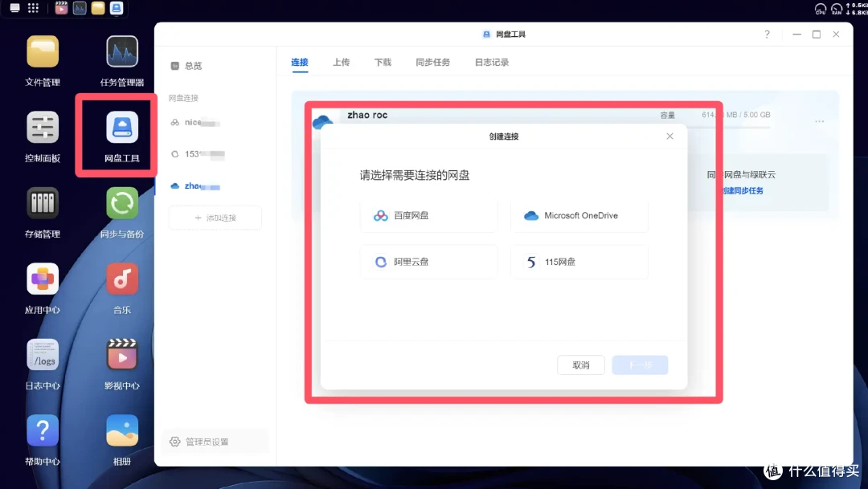Switch to 网盘工具 icon in top bar

point(117,8)
